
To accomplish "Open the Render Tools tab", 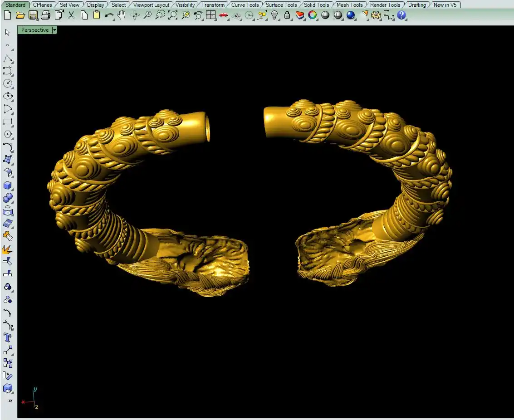I will coord(385,5).
